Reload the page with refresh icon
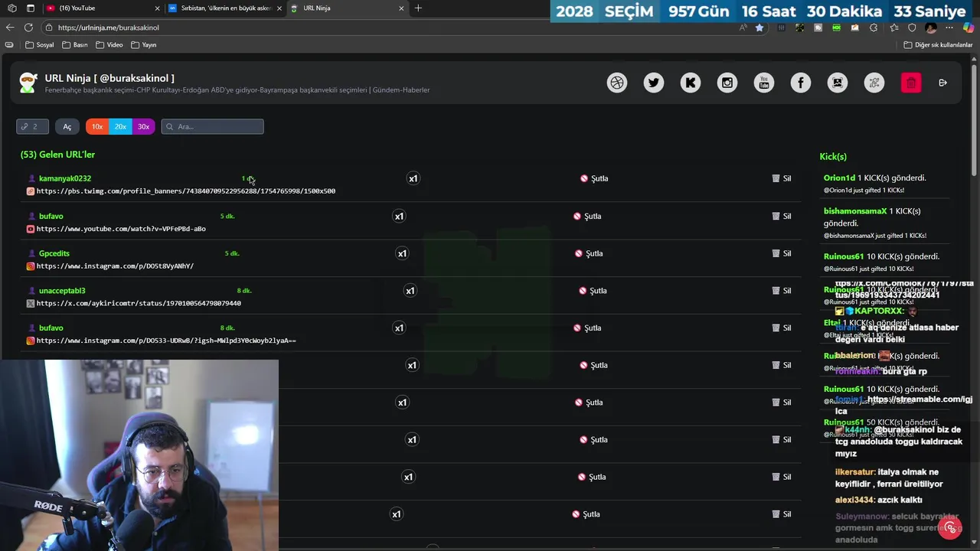 point(28,28)
